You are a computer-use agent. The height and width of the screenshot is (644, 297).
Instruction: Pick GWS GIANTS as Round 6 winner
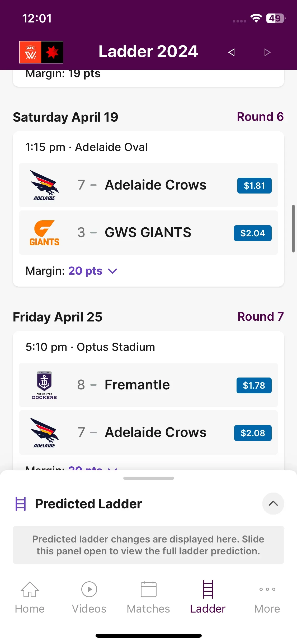click(x=148, y=233)
